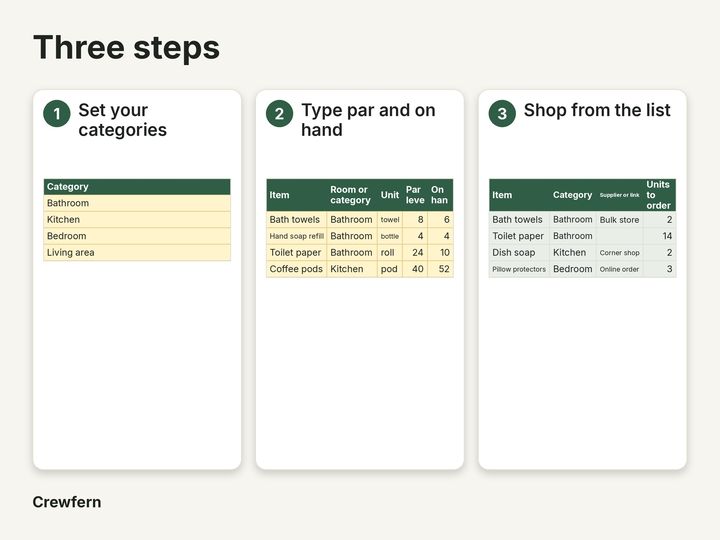Click units to order 3 for Pillow protectors

coord(659,269)
